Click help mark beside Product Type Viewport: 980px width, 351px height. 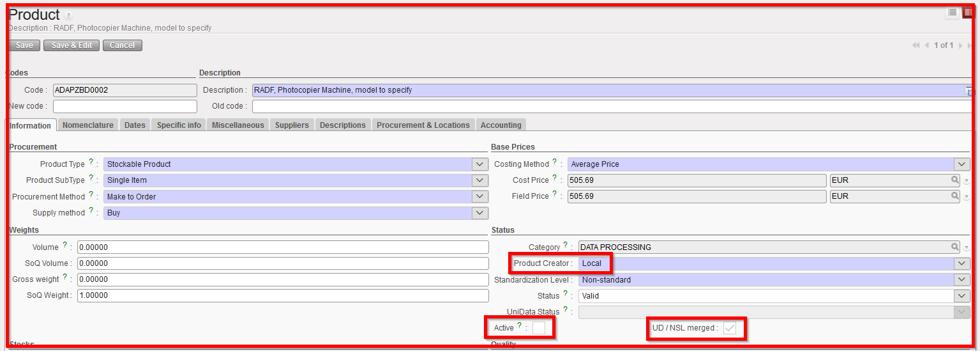[x=91, y=163]
